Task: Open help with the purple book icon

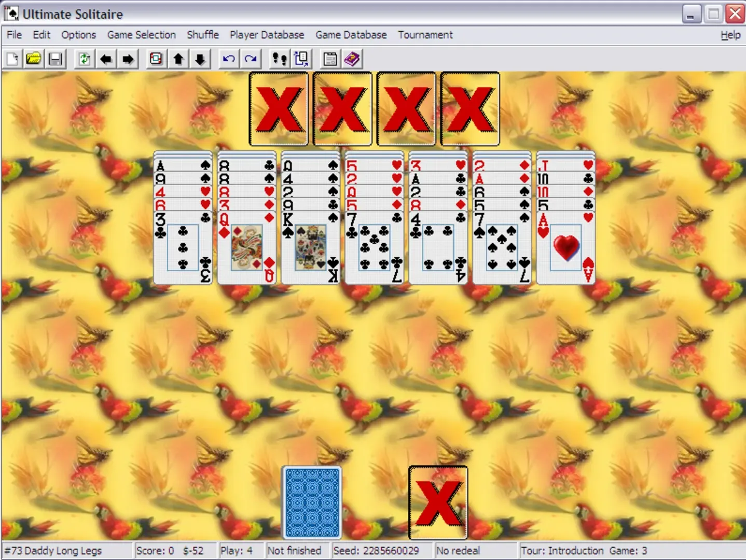Action: coord(352,59)
